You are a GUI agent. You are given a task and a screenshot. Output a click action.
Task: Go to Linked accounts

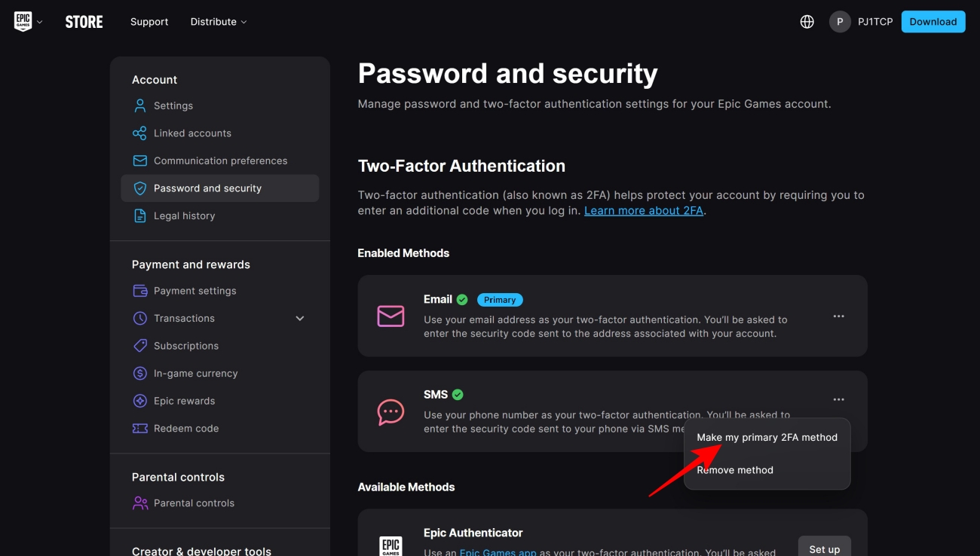click(219, 133)
